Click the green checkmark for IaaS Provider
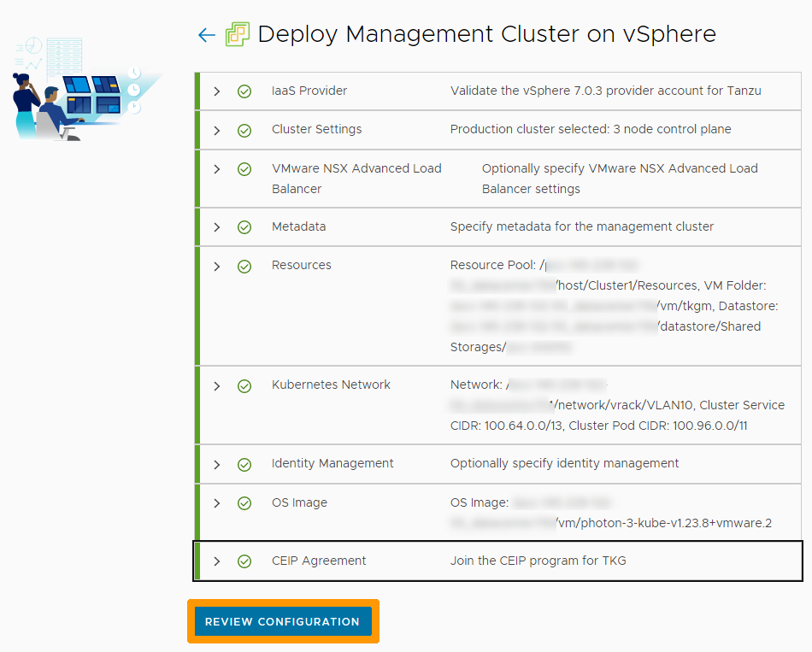Image resolution: width=812 pixels, height=652 pixels. (x=244, y=91)
